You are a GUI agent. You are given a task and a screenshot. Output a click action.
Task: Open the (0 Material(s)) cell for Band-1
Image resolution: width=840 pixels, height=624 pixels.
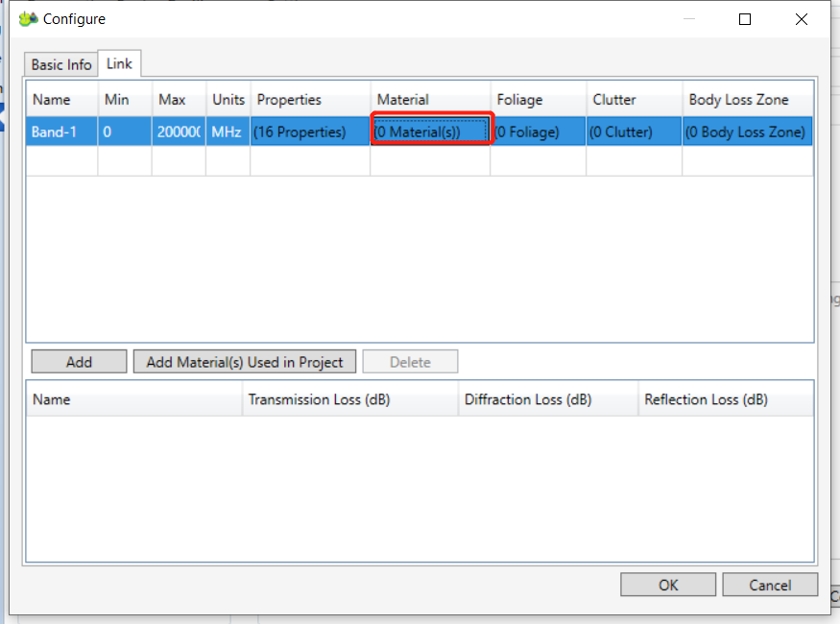point(431,132)
